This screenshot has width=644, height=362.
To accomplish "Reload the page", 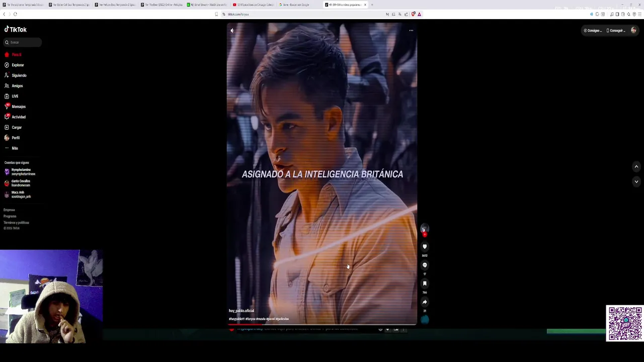I will (x=16, y=14).
